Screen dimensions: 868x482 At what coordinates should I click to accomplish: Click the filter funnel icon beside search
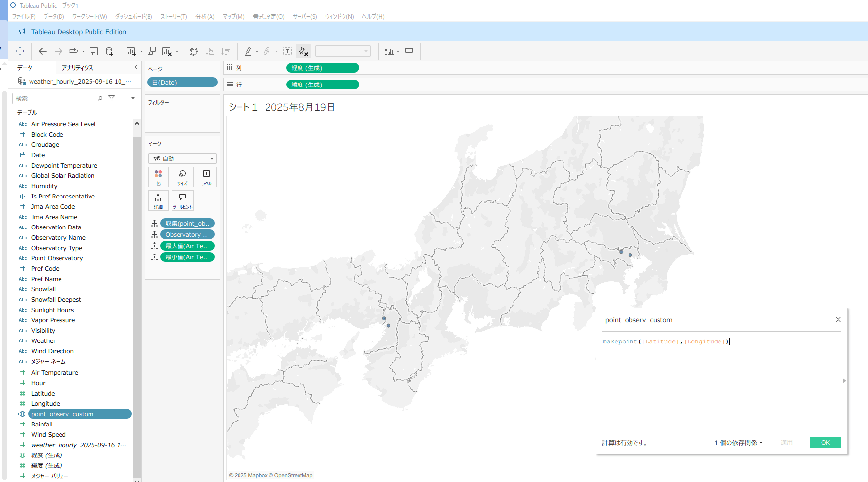[x=112, y=98]
